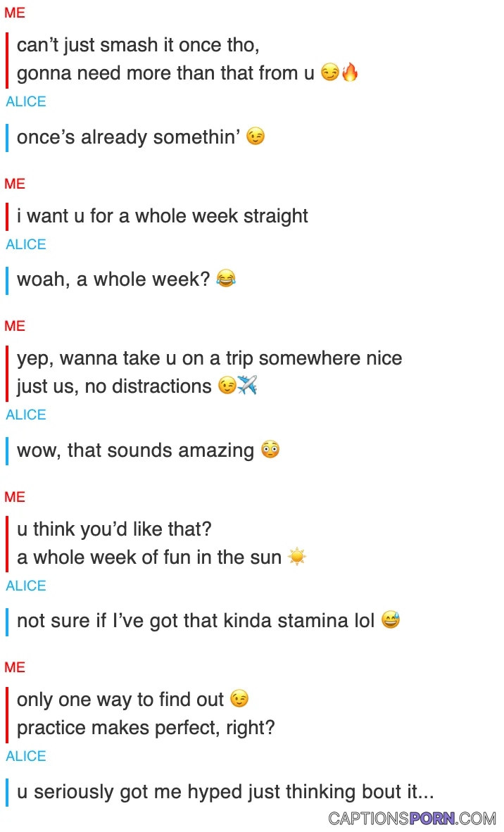Viewport: 504px width, 832px height.
Task: Click the wink emoji after 'once's already somethin''
Action: click(x=256, y=137)
